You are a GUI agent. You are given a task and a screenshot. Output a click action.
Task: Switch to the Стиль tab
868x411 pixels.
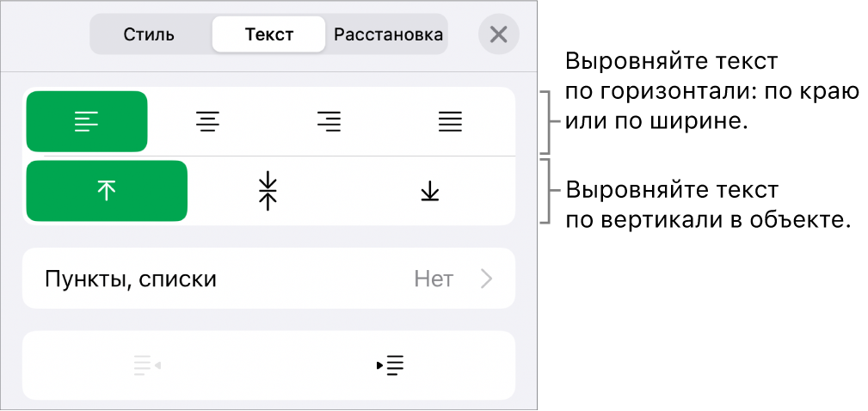click(x=150, y=35)
